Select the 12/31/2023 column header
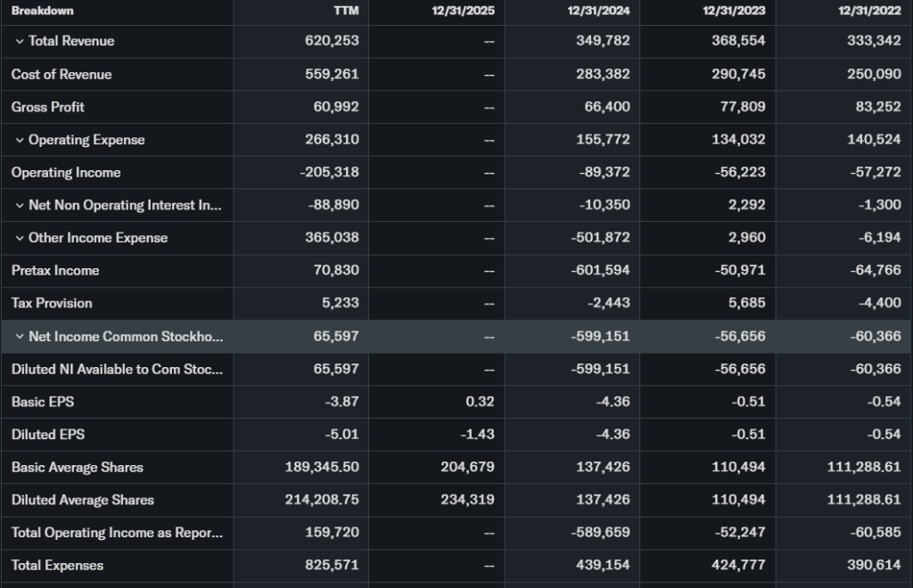Viewport: 913px width, 588px height. pos(734,11)
